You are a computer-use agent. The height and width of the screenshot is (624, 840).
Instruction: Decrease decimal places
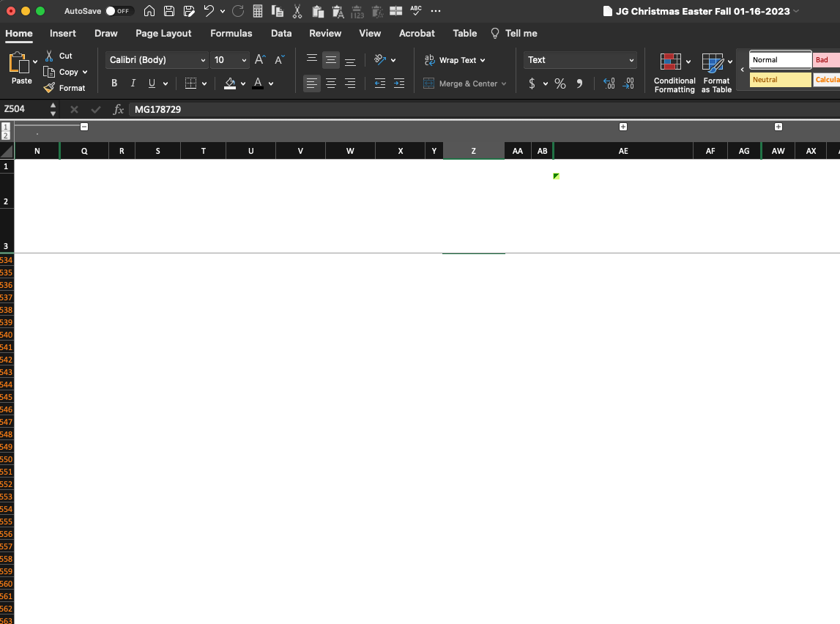coord(628,83)
